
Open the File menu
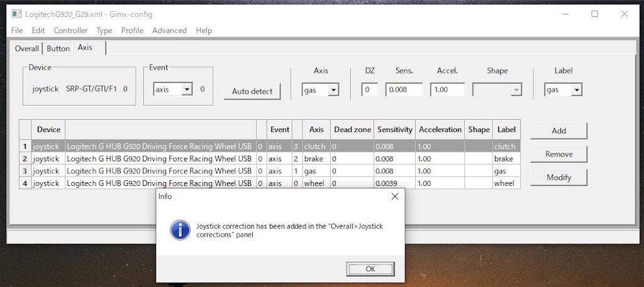click(x=17, y=30)
